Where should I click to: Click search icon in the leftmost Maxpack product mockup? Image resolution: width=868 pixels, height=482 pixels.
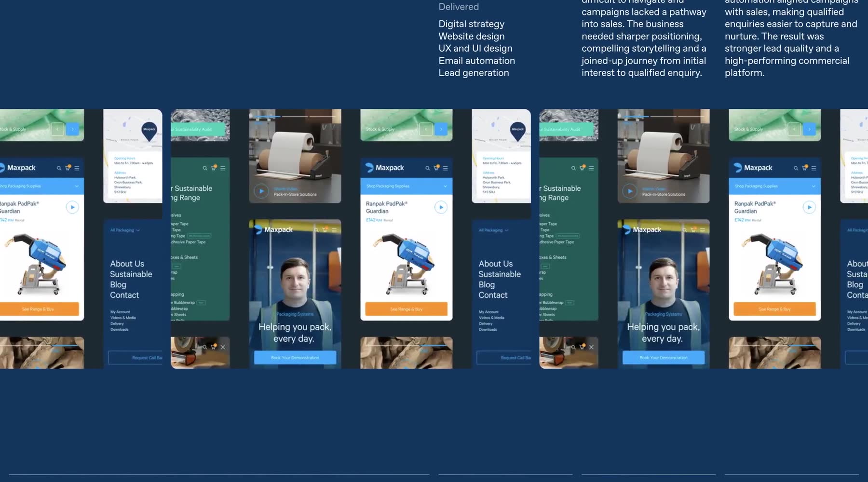(59, 168)
